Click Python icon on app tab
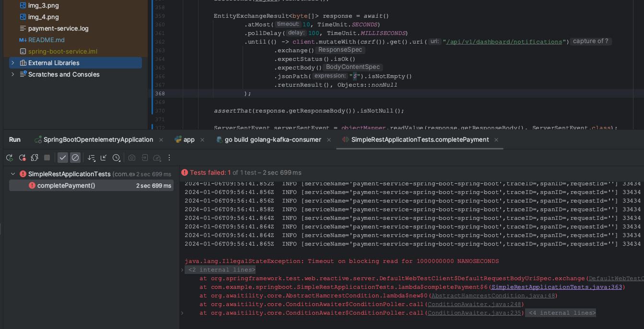 (178, 140)
